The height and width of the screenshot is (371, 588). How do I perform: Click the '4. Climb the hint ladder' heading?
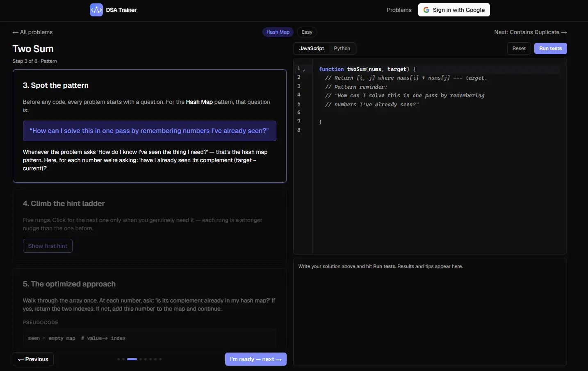pos(64,204)
